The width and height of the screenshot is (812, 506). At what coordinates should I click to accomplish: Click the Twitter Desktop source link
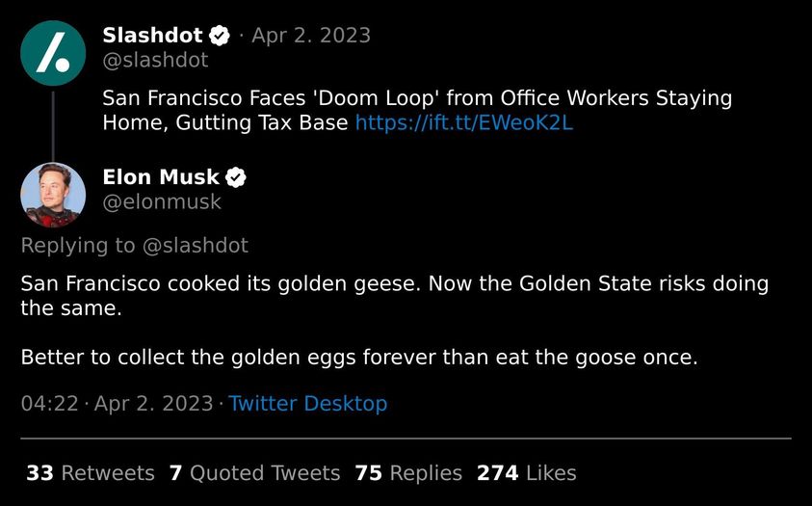308,404
